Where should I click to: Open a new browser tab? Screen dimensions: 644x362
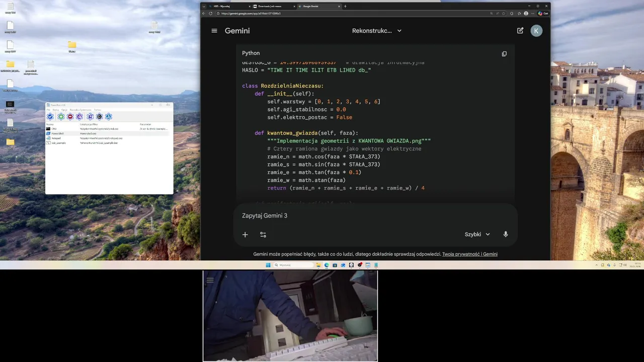point(345,6)
